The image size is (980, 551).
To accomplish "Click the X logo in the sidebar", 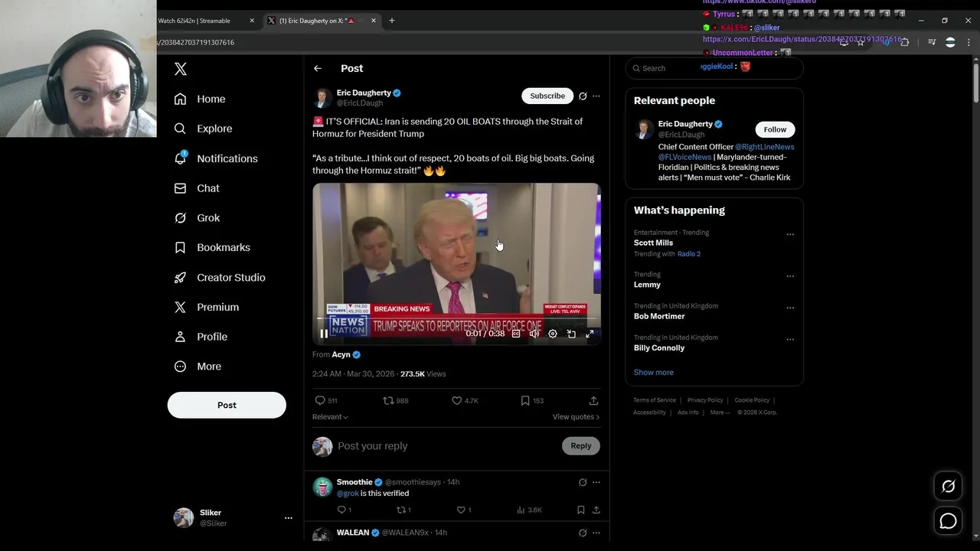I will click(180, 69).
